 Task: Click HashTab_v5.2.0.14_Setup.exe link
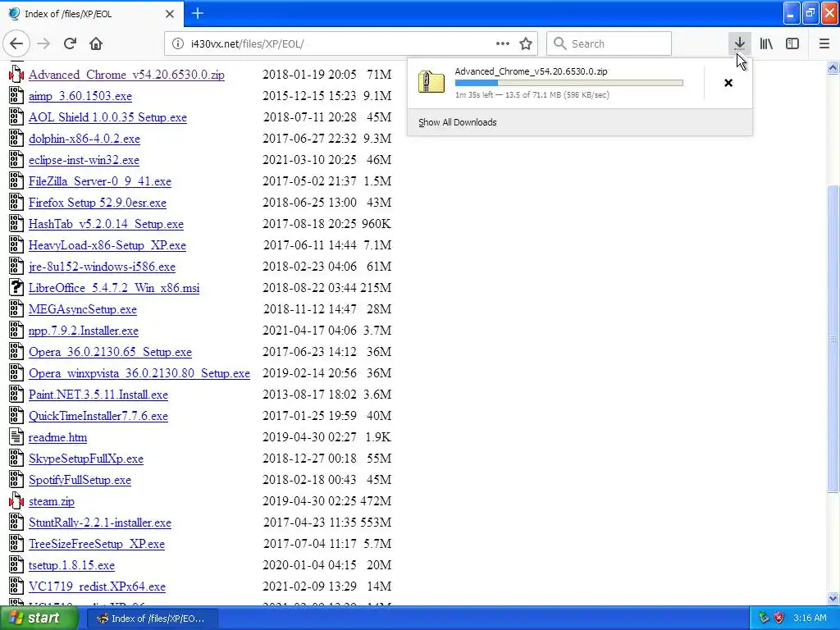[x=106, y=224]
